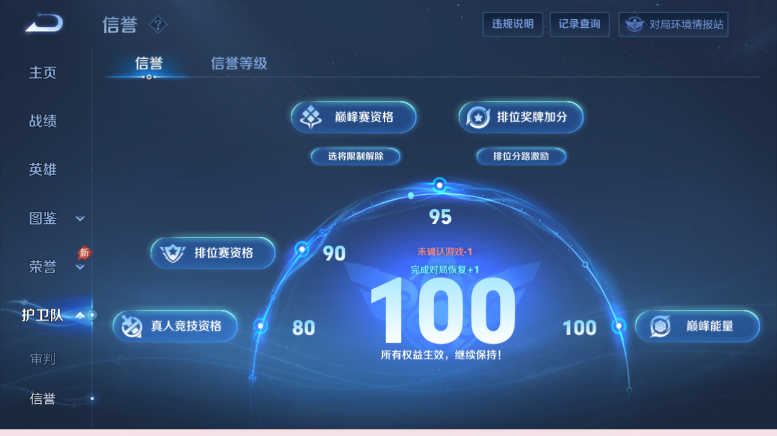This screenshot has height=436, width=777.
Task: Open 图鉴 sidebar item
Action: [x=43, y=218]
